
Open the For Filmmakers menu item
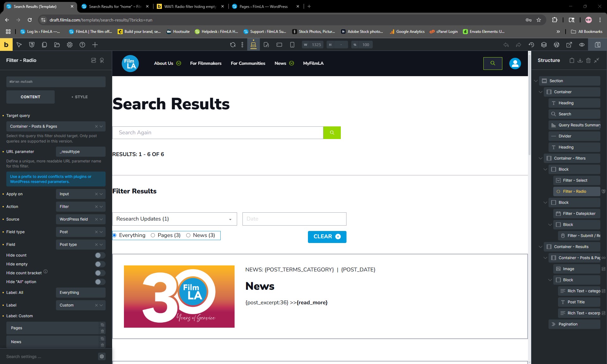pyautogui.click(x=205, y=63)
